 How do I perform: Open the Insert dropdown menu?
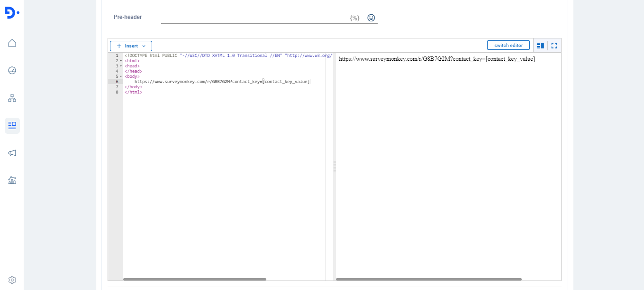pyautogui.click(x=131, y=46)
